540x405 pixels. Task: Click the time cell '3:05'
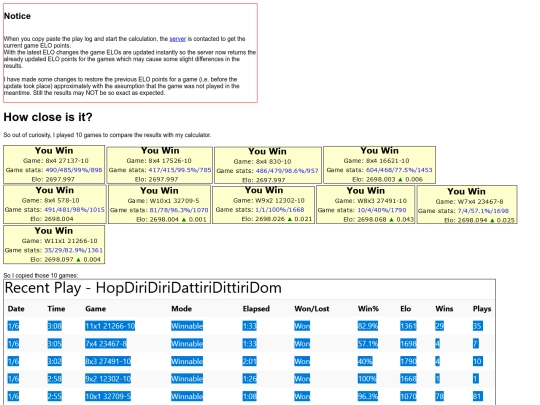pos(54,344)
